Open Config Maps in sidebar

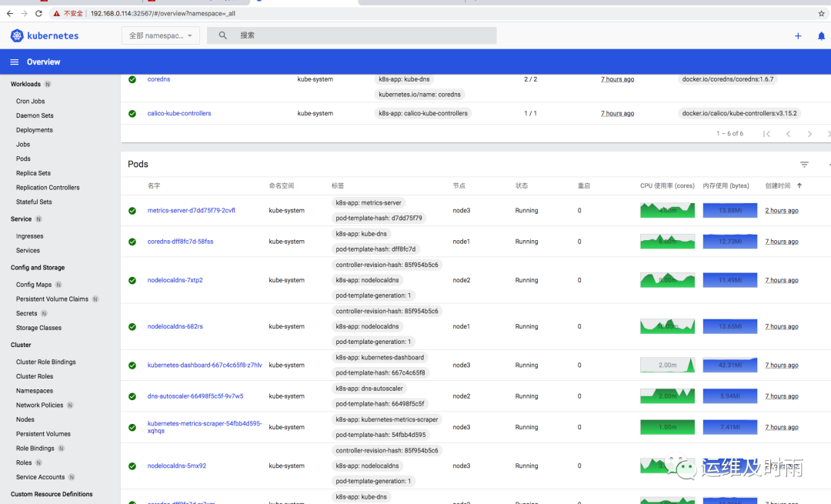click(x=34, y=285)
